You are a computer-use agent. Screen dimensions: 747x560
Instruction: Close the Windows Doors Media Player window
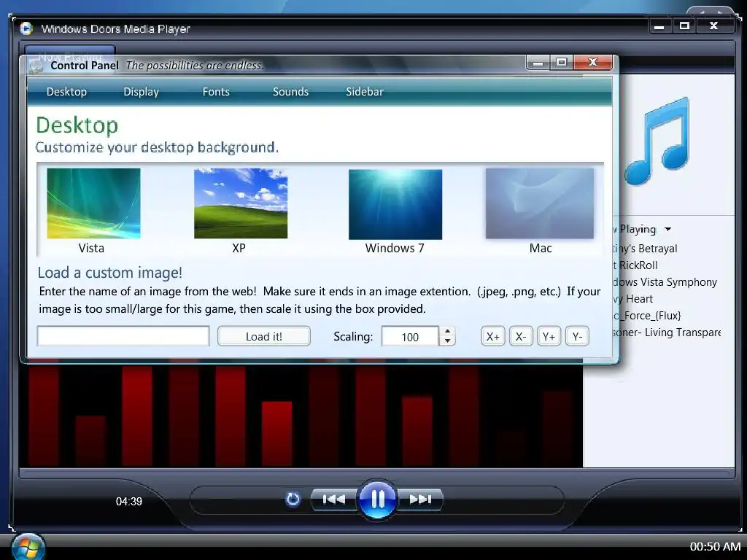[713, 26]
